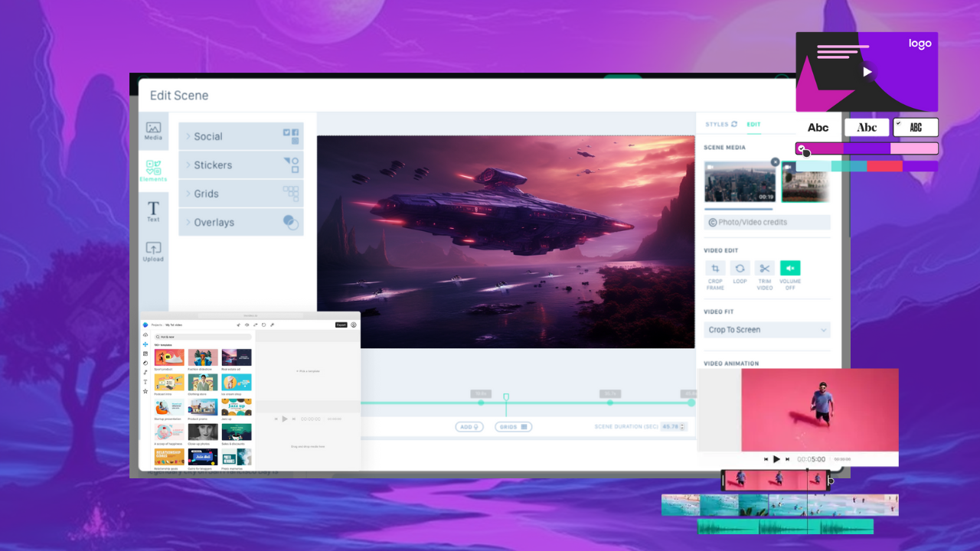Expand the Social elements category
Viewport: 980px width, 551px height.
pyautogui.click(x=241, y=136)
